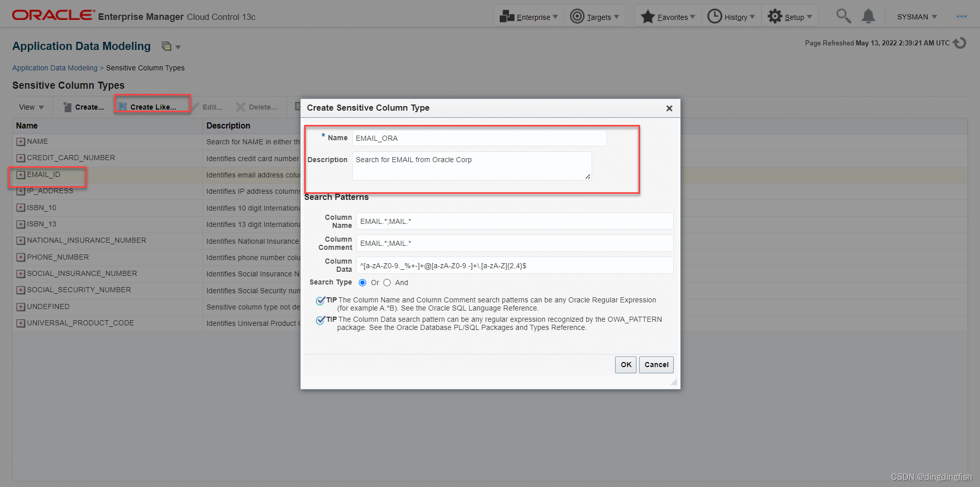
Task: Click the Column Data pattern field
Action: 514,266
